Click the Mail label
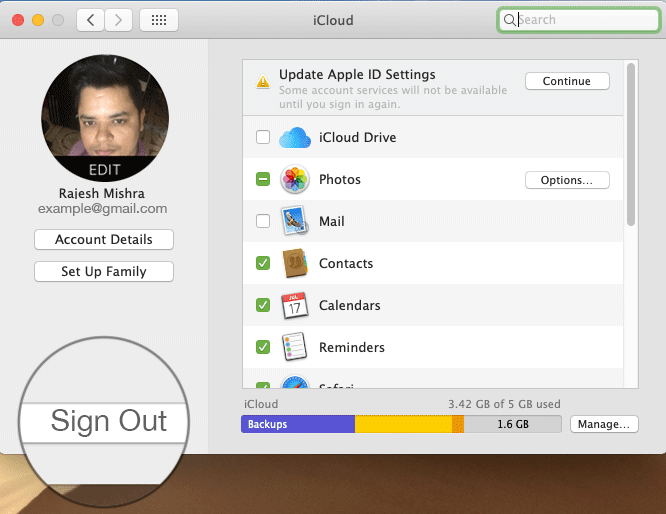This screenshot has height=514, width=666. click(332, 221)
